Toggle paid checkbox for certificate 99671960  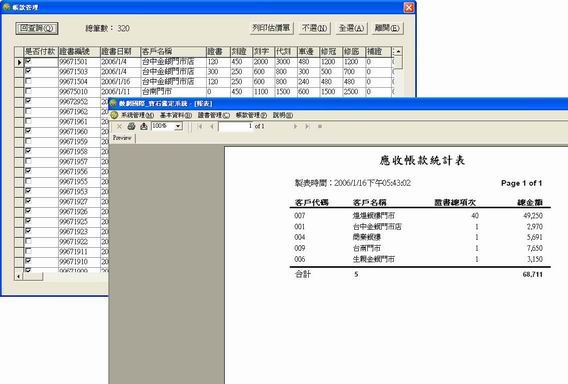pyautogui.click(x=29, y=131)
